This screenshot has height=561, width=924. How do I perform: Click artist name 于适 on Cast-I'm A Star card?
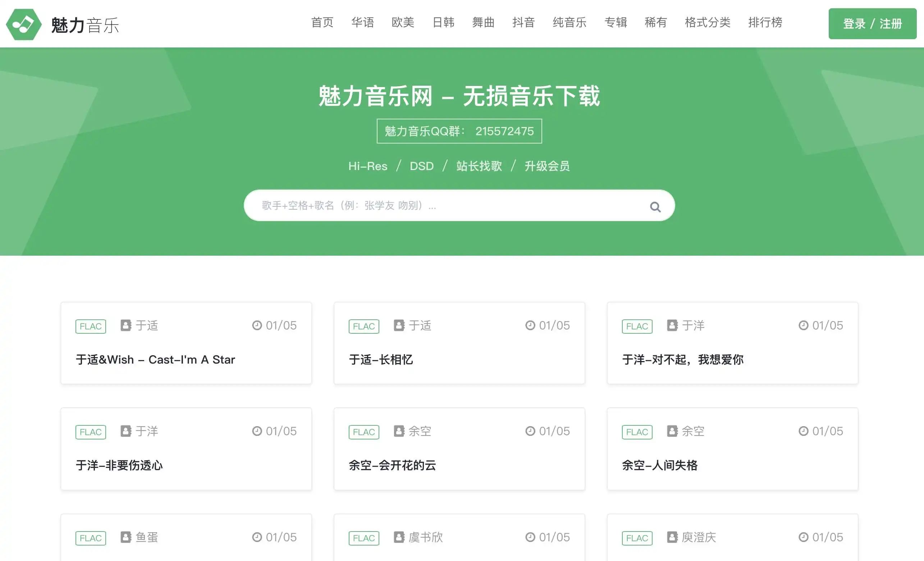coord(147,325)
